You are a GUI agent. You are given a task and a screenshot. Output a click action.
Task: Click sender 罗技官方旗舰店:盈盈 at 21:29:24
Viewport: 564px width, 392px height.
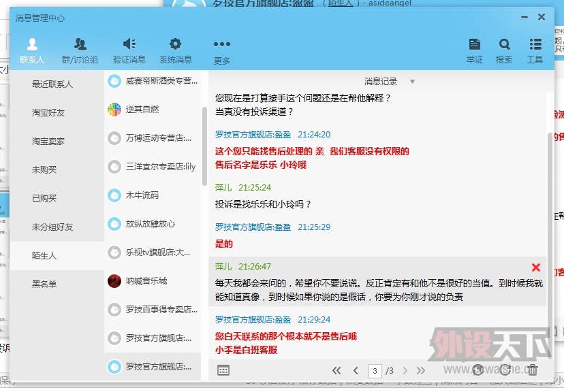tap(253, 320)
